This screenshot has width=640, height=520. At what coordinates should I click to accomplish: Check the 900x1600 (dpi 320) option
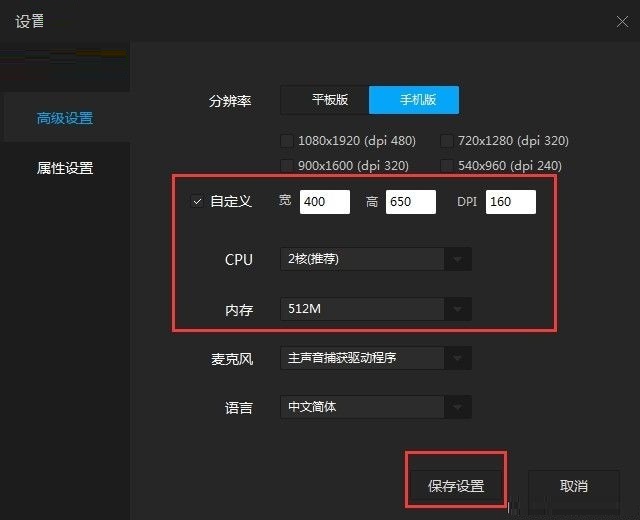point(287,166)
